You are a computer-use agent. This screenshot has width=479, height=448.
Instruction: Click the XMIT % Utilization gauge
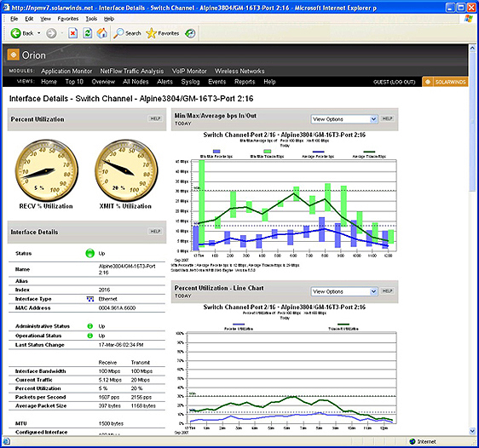(126, 170)
